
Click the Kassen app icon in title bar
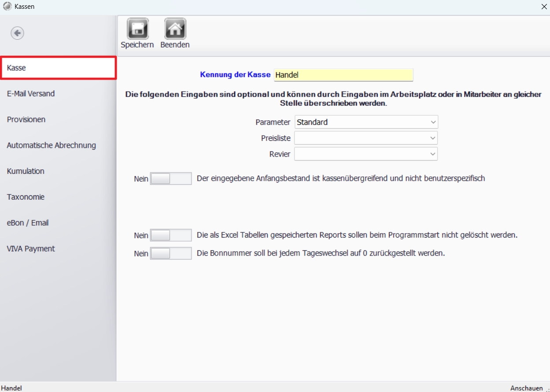pos(7,6)
